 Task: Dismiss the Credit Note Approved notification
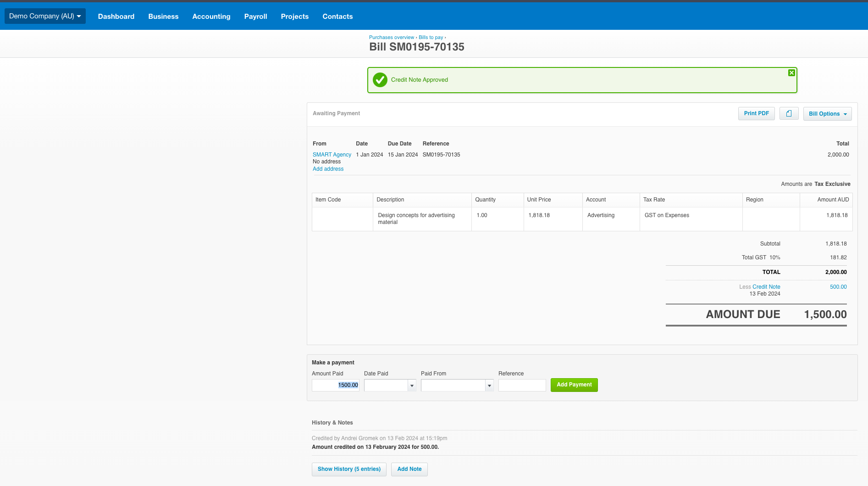click(791, 73)
